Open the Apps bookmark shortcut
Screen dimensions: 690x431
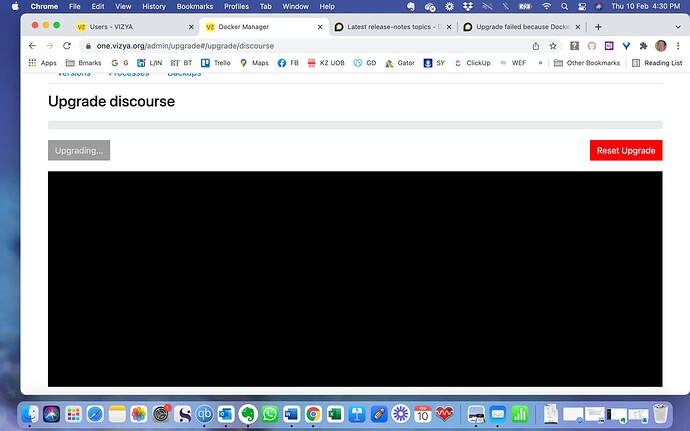pos(42,63)
